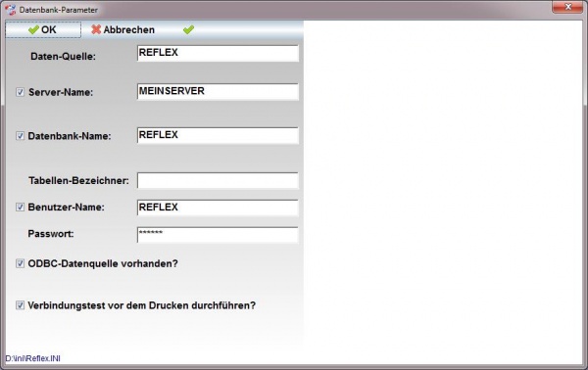
Task: Click the Abbrechen button
Action: [123, 29]
